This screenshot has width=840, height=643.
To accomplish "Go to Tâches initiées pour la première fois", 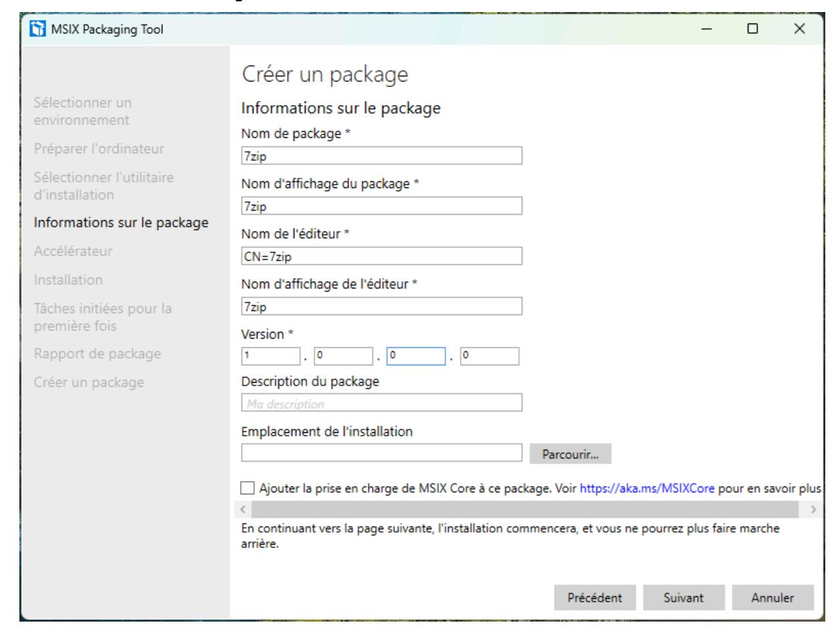I will [x=103, y=317].
